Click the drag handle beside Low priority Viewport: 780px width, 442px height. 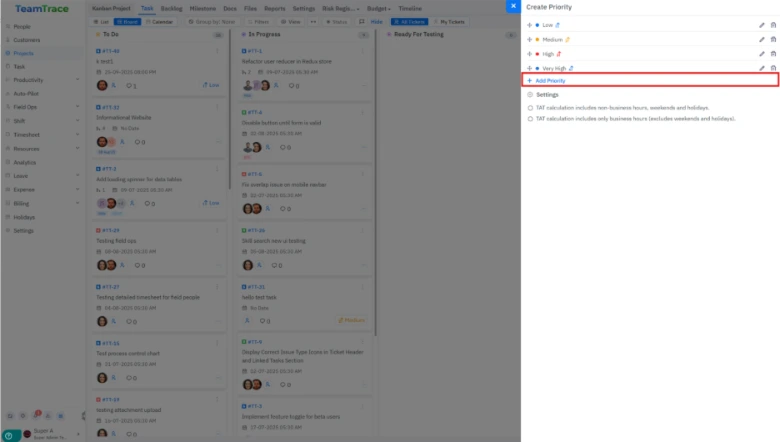529,24
